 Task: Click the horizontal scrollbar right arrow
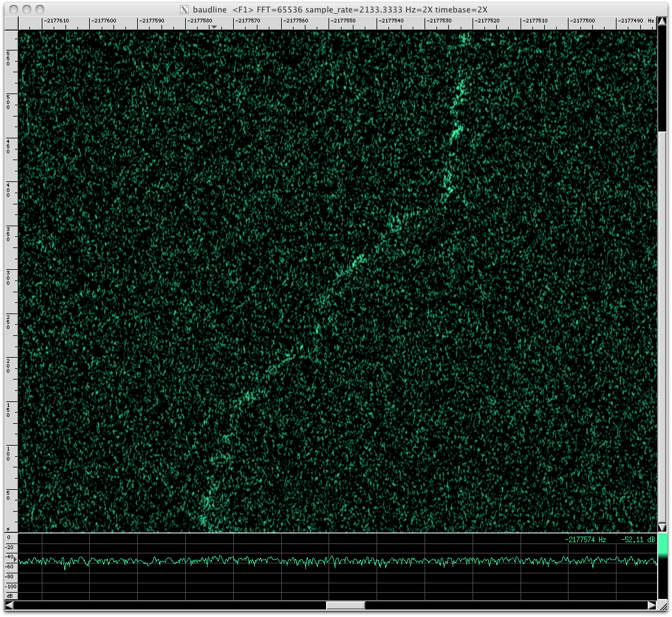coord(652,605)
